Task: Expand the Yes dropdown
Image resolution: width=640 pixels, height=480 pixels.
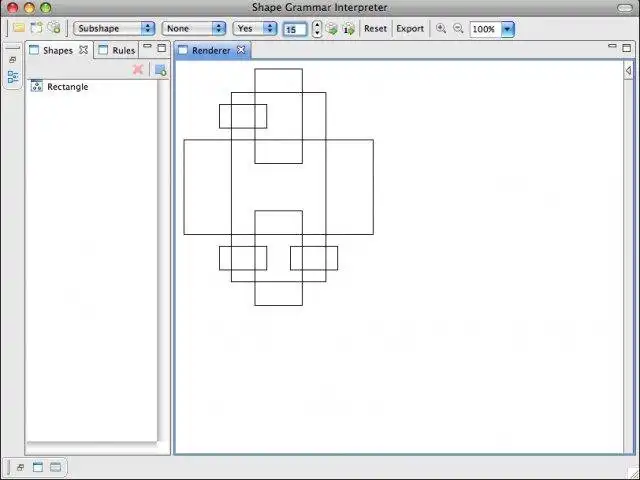Action: pyautogui.click(x=255, y=29)
